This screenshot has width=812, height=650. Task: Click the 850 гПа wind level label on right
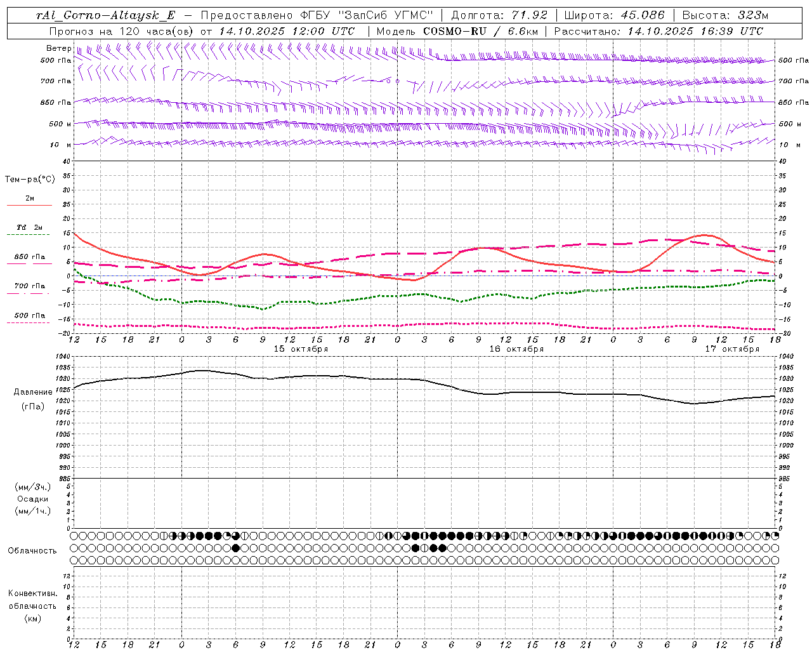pyautogui.click(x=794, y=102)
